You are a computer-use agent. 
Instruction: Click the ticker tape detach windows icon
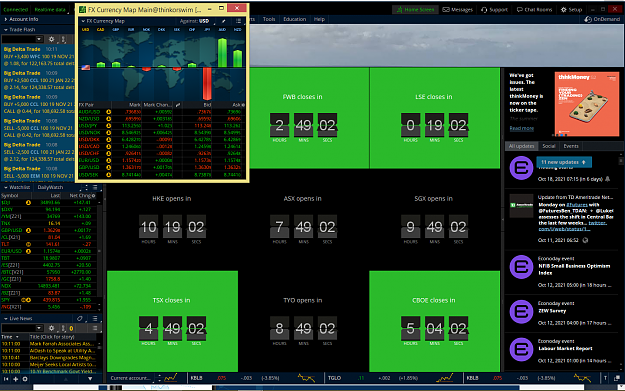[617, 378]
